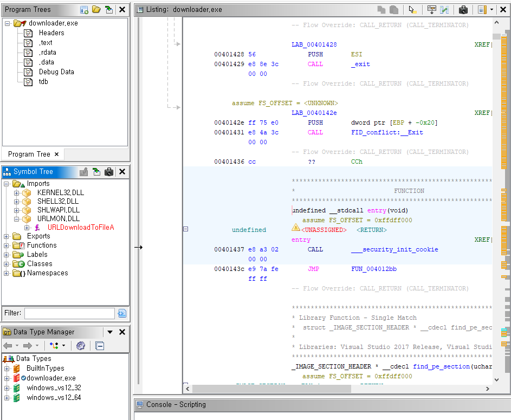Click the create new tree view icon
Image resolution: width=511 pixels, height=420 pixels.
[84, 9]
